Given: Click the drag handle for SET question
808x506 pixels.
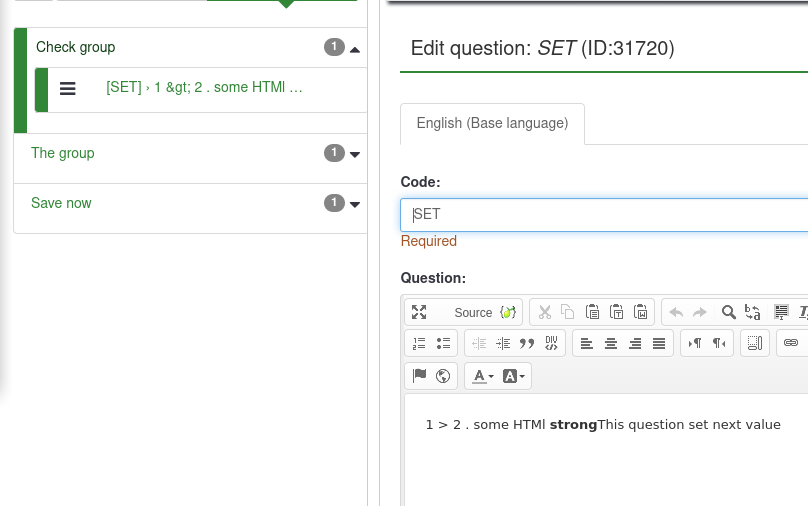Looking at the screenshot, I should point(68,88).
